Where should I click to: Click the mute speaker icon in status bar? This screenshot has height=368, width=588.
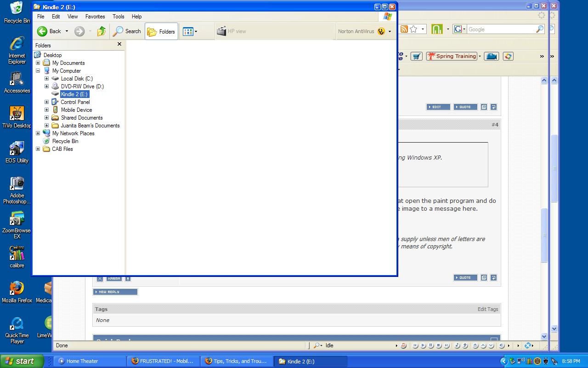[502, 345]
